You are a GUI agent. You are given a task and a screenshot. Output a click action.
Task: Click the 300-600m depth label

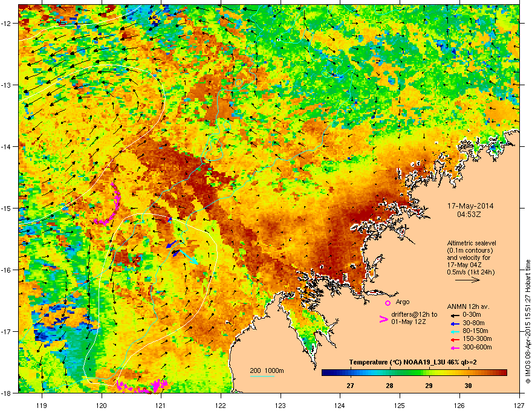(477, 348)
